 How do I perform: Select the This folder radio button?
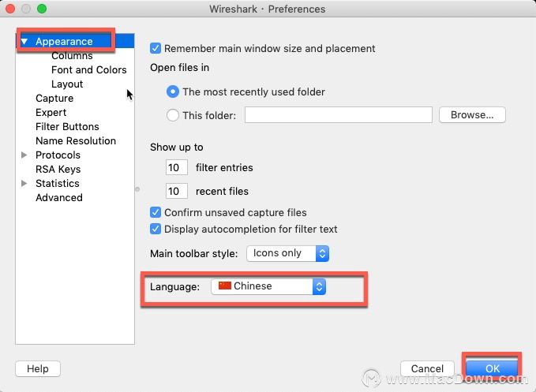(x=173, y=115)
